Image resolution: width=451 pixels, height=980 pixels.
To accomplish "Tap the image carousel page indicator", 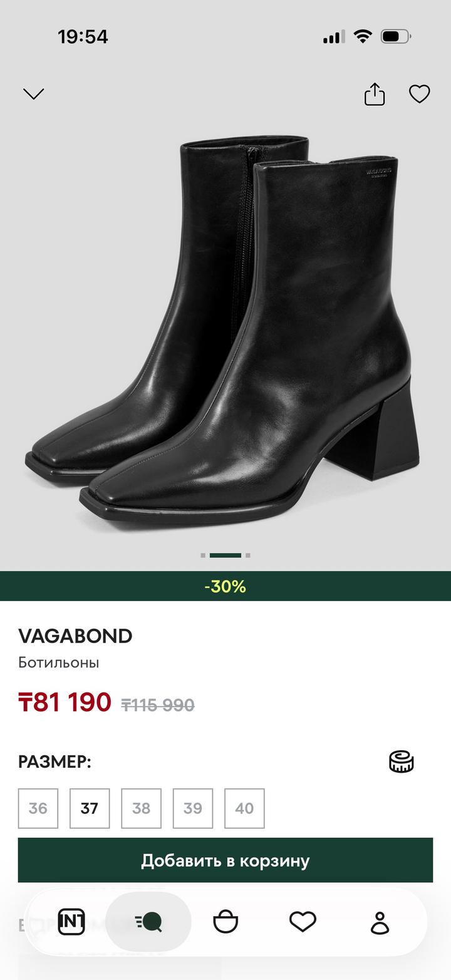I will pyautogui.click(x=225, y=555).
